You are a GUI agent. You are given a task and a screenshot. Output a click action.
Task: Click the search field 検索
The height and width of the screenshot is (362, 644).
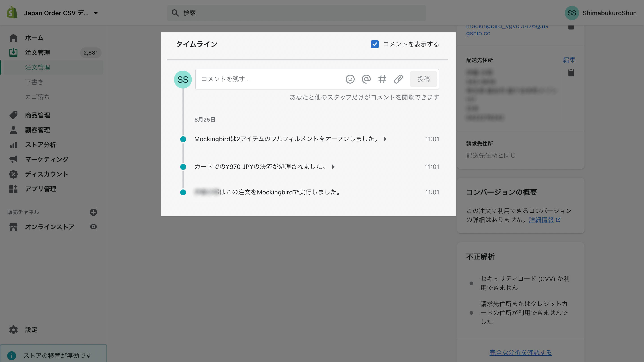click(x=296, y=13)
